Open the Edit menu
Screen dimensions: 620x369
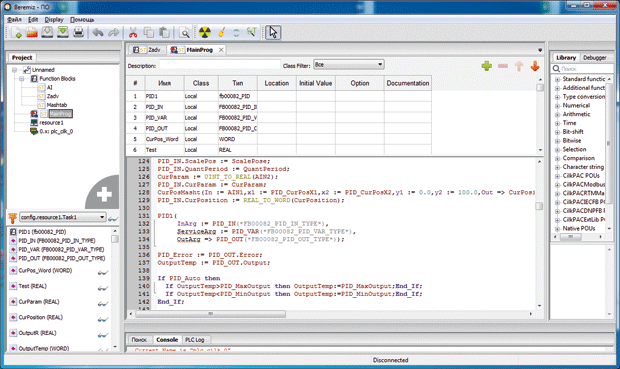pyautogui.click(x=33, y=19)
